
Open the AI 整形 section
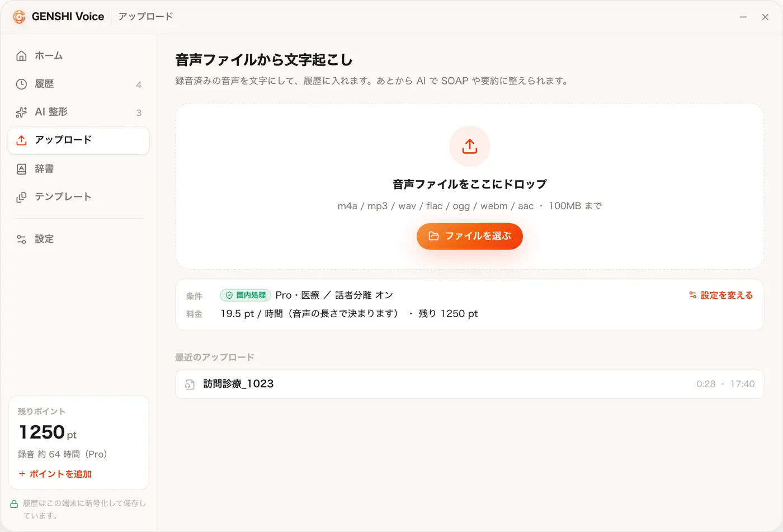[78, 112]
